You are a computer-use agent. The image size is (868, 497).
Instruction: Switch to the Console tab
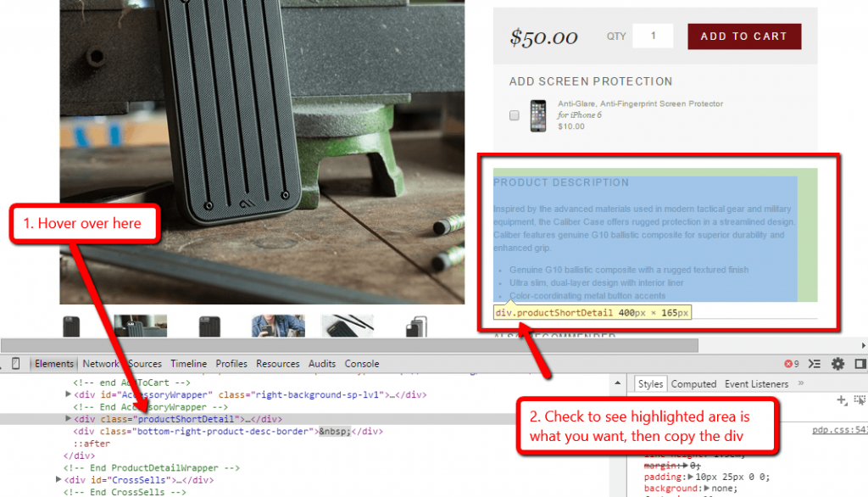point(362,363)
